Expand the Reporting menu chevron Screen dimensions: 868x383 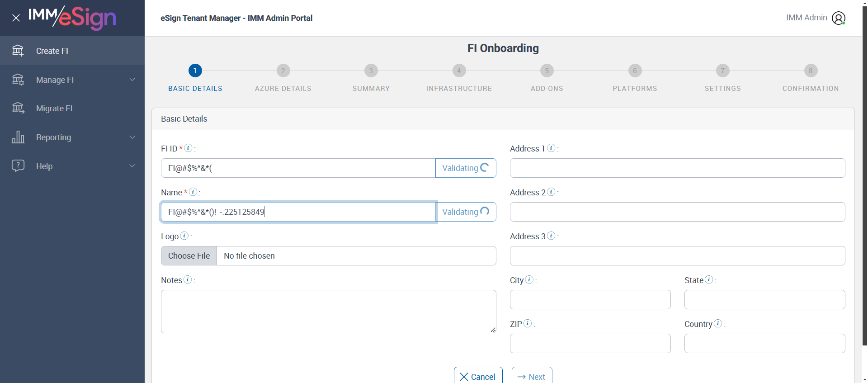pos(132,137)
